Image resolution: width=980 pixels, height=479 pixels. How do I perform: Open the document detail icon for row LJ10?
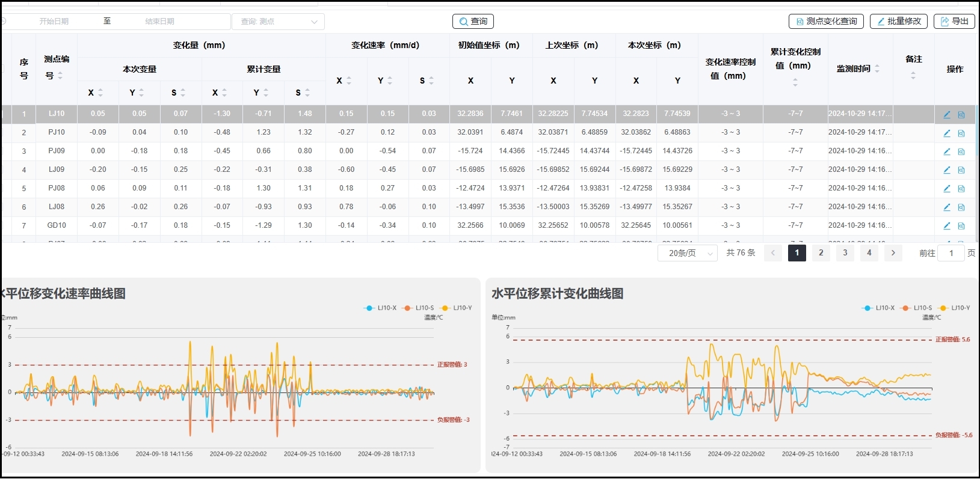coord(961,115)
